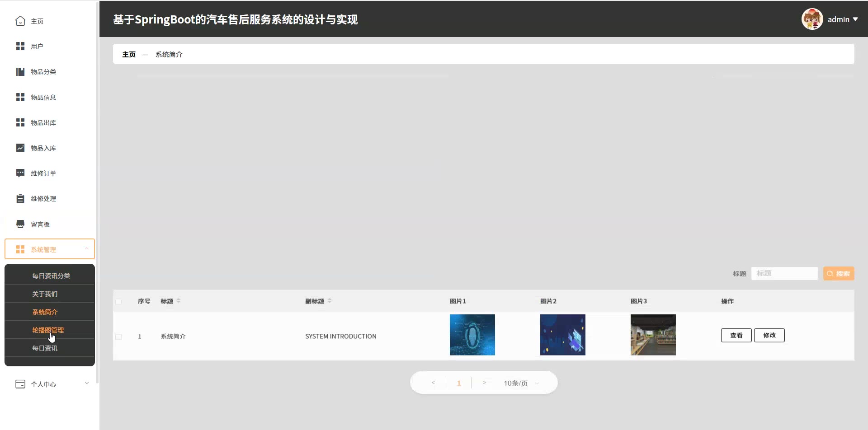Click the chat bubble icon beside 维修订单

[20, 173]
